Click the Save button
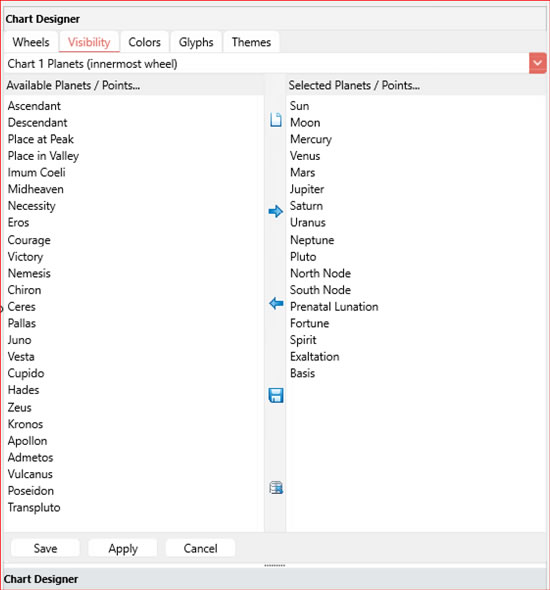The width and height of the screenshot is (550, 590). [45, 548]
